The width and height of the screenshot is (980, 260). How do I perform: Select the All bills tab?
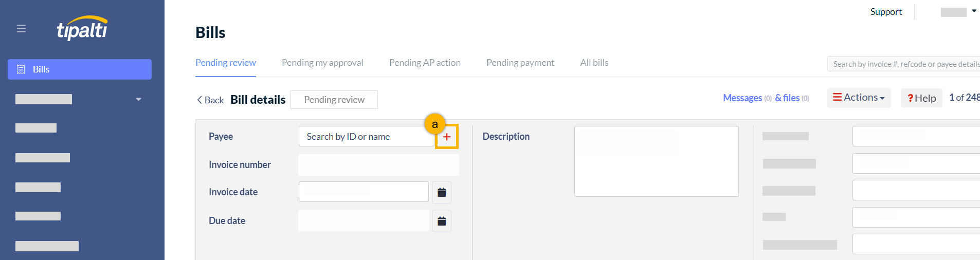click(x=594, y=63)
